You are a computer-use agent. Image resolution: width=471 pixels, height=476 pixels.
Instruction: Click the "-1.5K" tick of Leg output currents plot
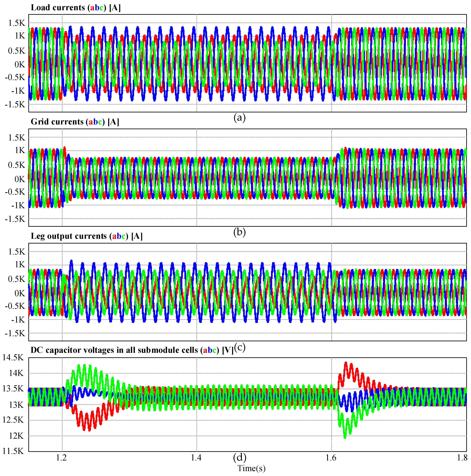coord(15,333)
